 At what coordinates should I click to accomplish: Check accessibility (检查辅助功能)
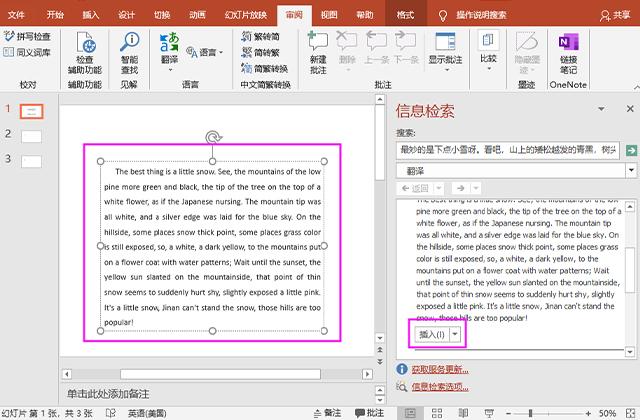[x=85, y=53]
